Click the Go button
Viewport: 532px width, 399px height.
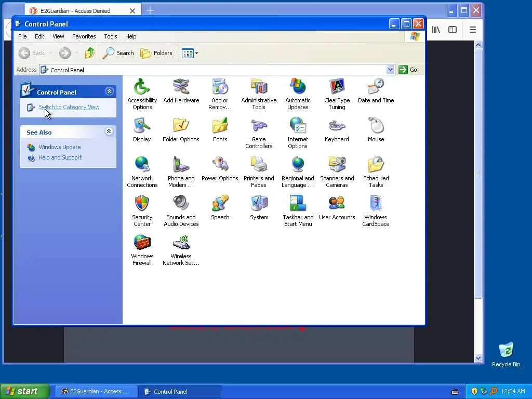(x=408, y=70)
